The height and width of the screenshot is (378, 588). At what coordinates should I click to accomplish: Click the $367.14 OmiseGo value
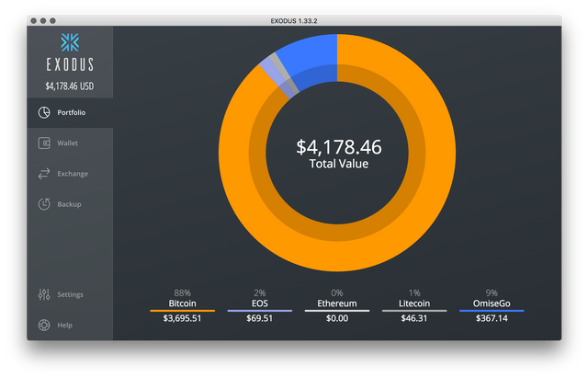492,318
